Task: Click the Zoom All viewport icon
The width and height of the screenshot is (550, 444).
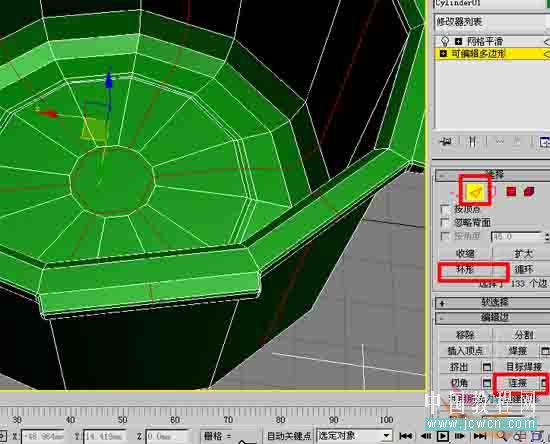Action: [519, 436]
